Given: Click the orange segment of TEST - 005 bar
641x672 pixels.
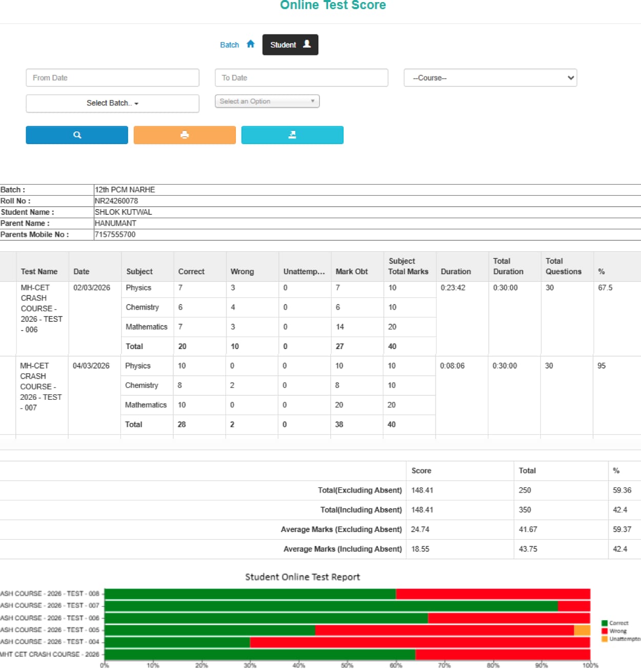Looking at the screenshot, I should point(582,630).
